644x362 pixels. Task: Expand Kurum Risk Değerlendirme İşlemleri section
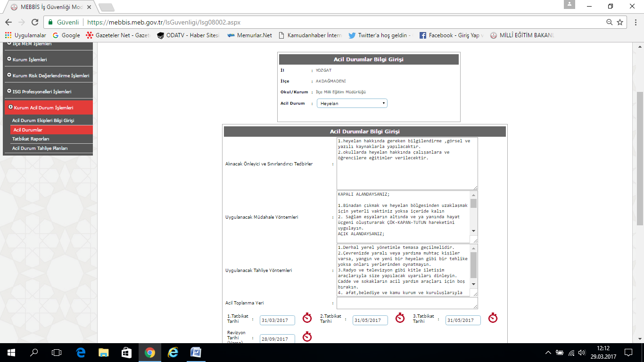(48, 75)
